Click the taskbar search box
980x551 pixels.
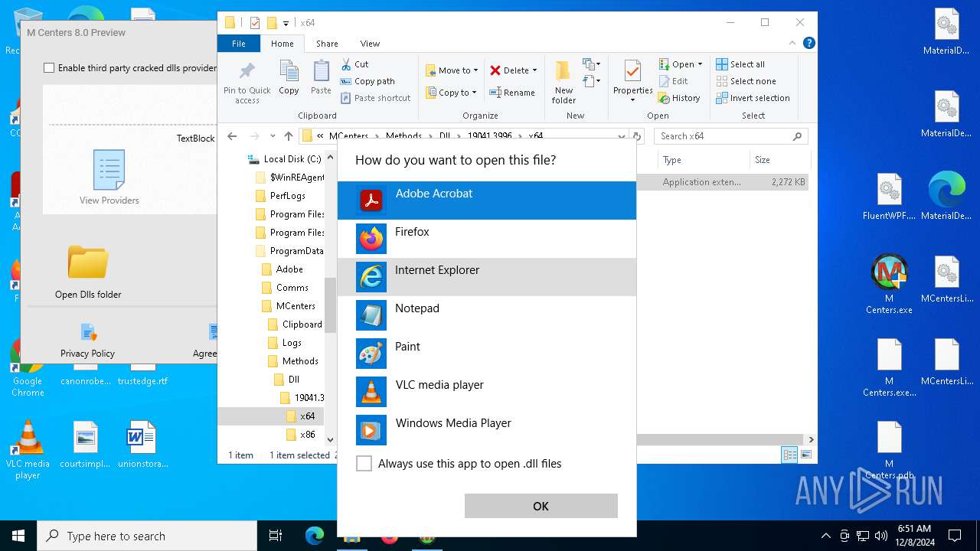point(147,536)
